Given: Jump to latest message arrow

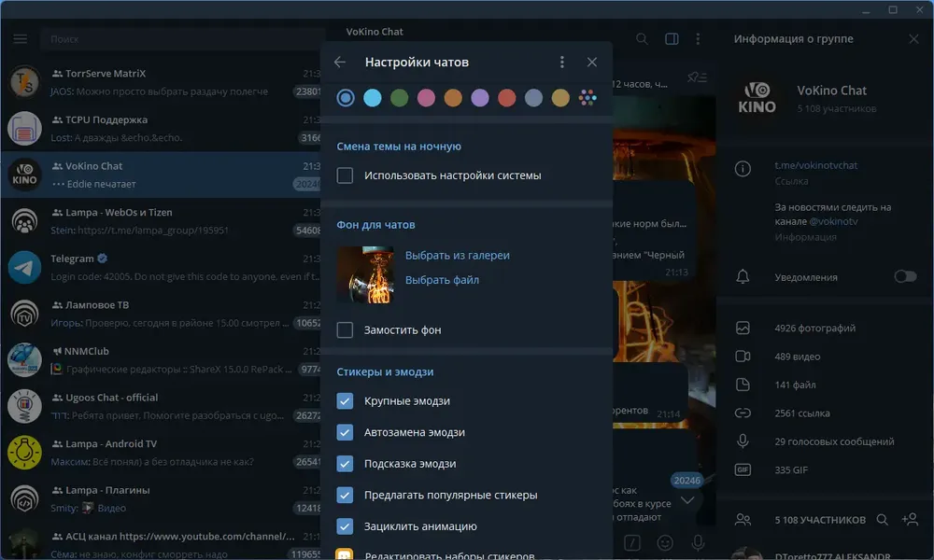Looking at the screenshot, I should (687, 500).
